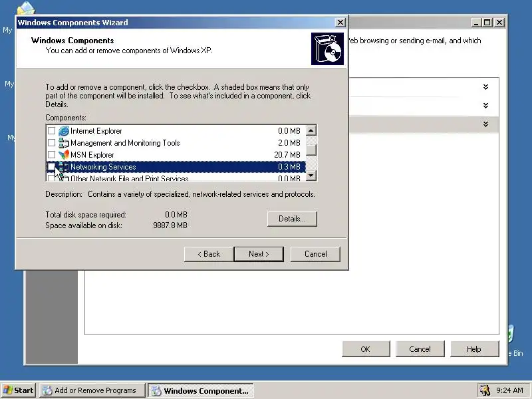
Task: Tick the MSN Explorer checkbox
Action: pos(51,155)
